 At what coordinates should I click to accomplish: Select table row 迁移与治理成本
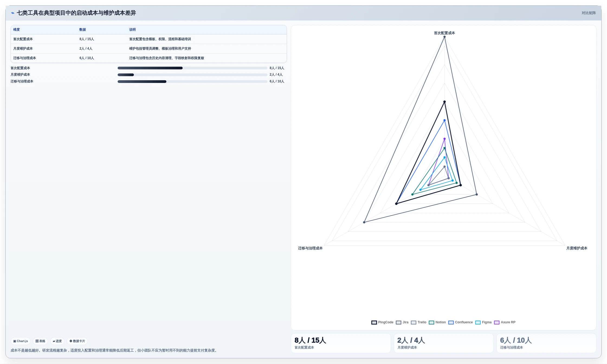click(149, 58)
